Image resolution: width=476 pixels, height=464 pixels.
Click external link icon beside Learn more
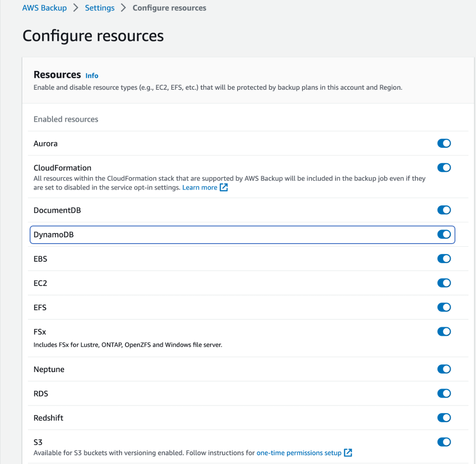[224, 187]
